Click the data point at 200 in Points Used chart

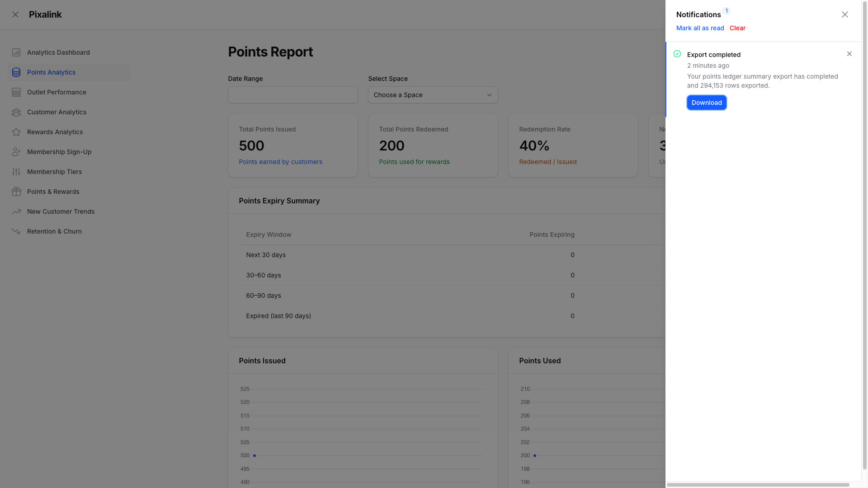click(535, 455)
